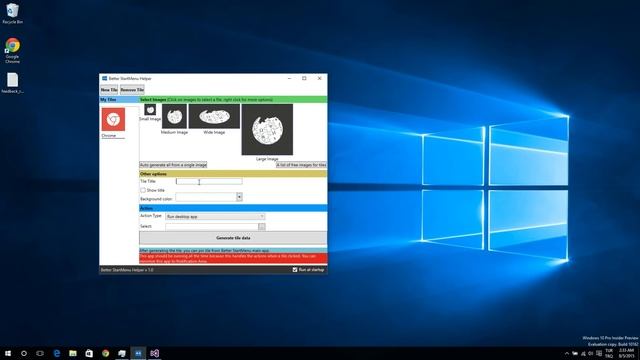Launch Microsoft Edge from the taskbar
The width and height of the screenshot is (640, 360).
pyautogui.click(x=57, y=353)
